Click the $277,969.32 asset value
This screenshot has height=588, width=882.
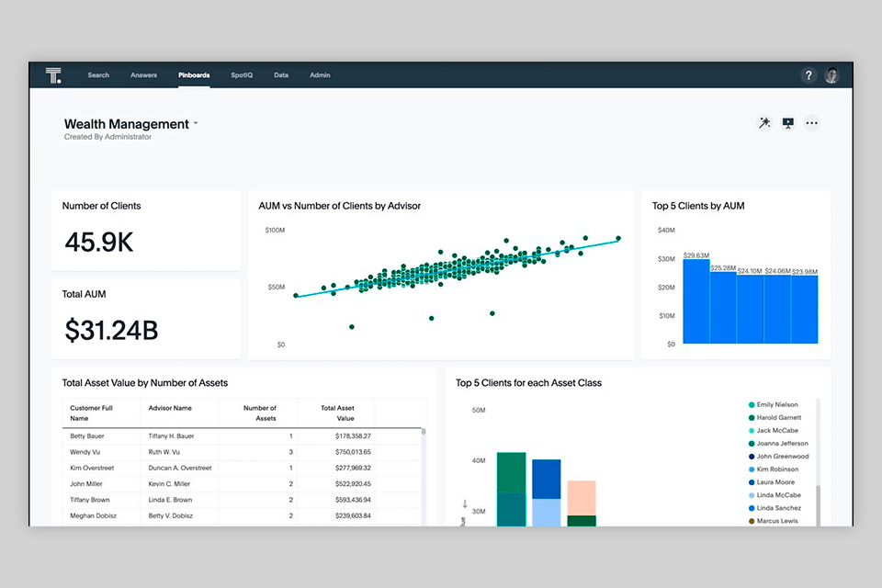[353, 468]
